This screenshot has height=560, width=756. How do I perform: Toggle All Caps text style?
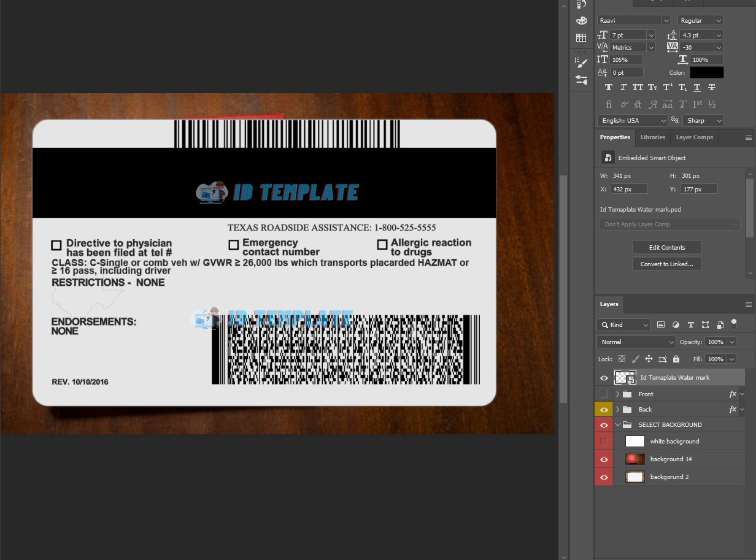pos(638,88)
